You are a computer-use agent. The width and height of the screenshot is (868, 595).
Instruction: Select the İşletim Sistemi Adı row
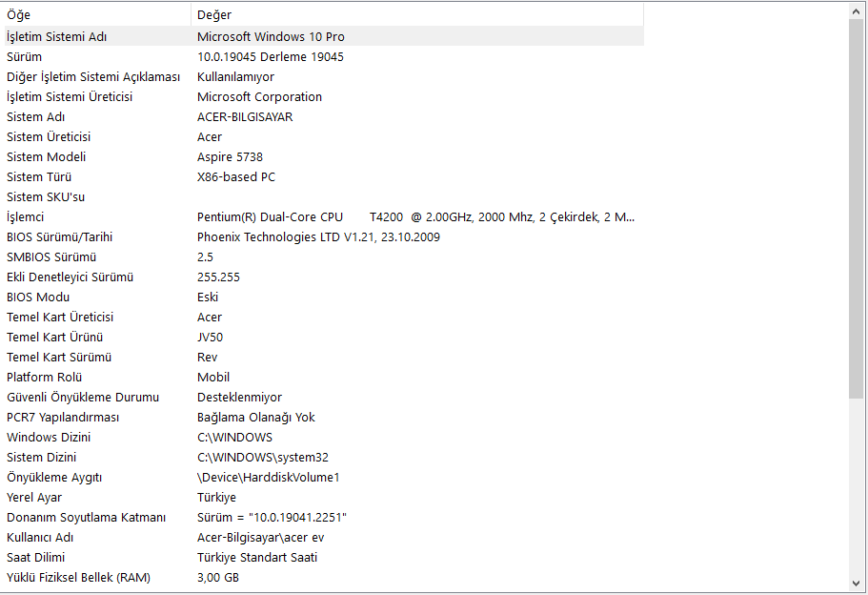coord(57,36)
